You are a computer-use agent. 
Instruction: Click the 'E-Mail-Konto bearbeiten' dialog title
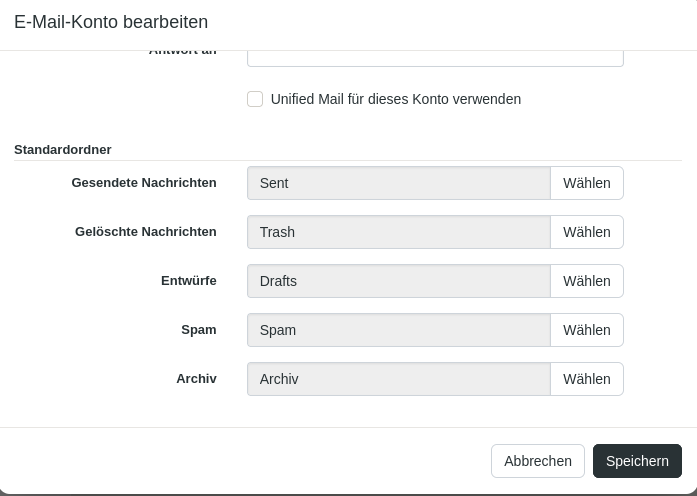point(111,22)
